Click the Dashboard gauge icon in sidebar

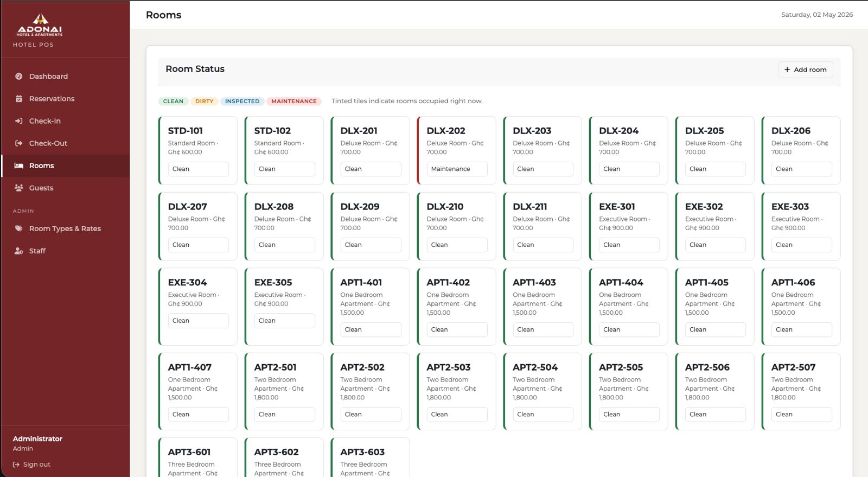point(19,77)
